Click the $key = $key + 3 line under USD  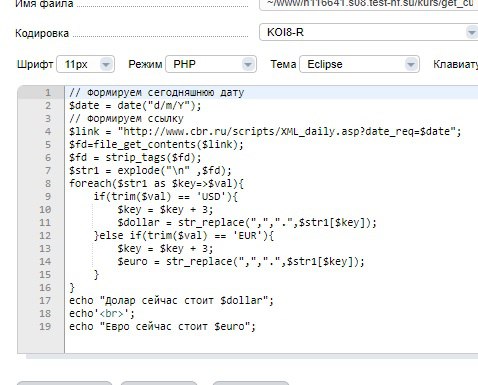[x=165, y=209]
